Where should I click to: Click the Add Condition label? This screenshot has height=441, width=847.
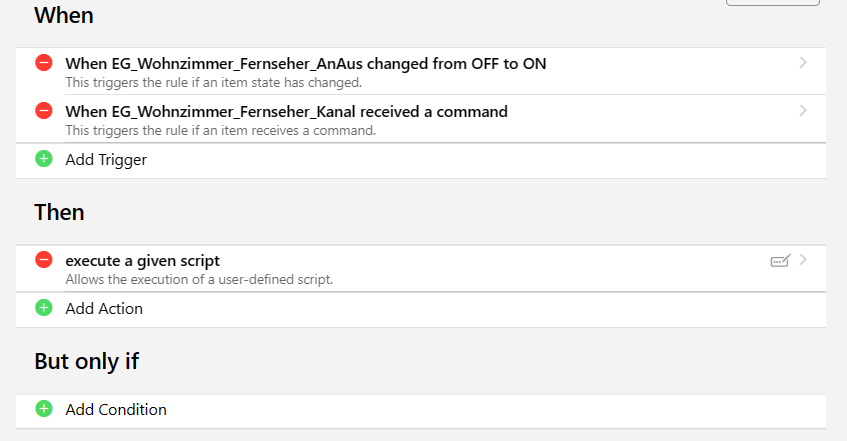click(x=116, y=409)
